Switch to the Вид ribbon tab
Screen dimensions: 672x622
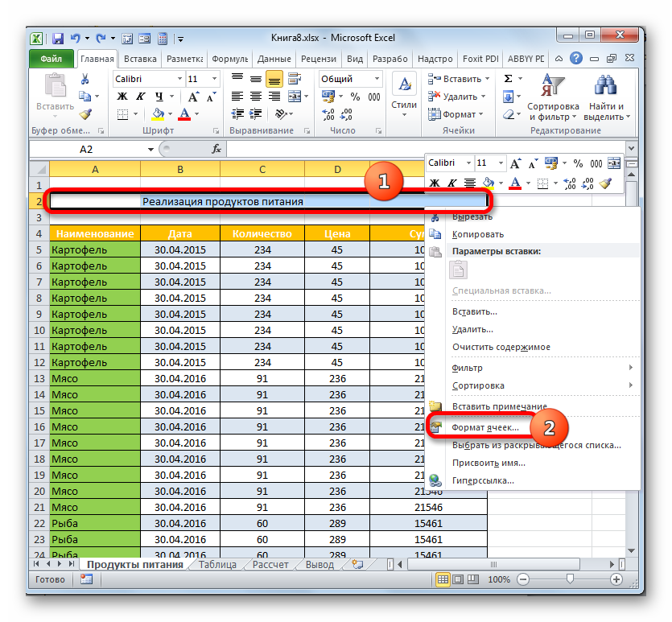point(354,59)
